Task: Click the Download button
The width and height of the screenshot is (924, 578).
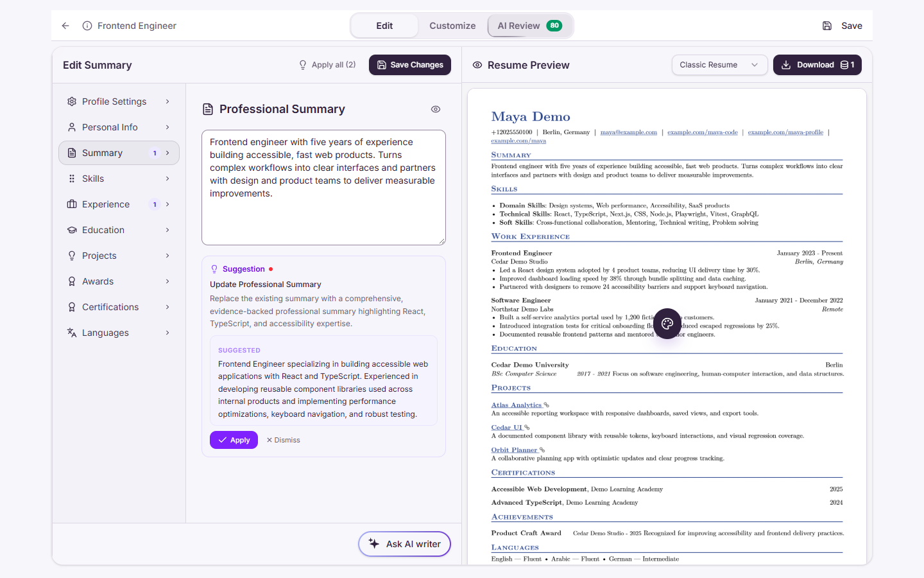Action: point(817,65)
